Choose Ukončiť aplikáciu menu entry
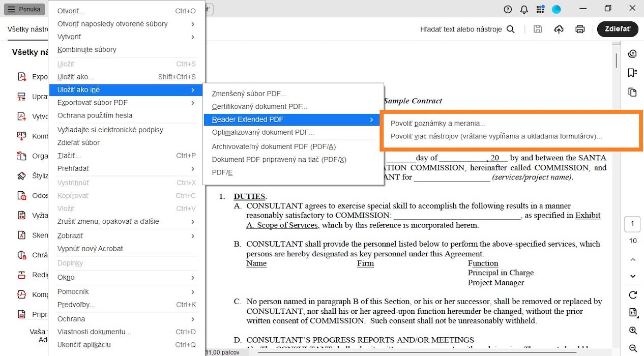644x356 pixels. [x=127, y=345]
